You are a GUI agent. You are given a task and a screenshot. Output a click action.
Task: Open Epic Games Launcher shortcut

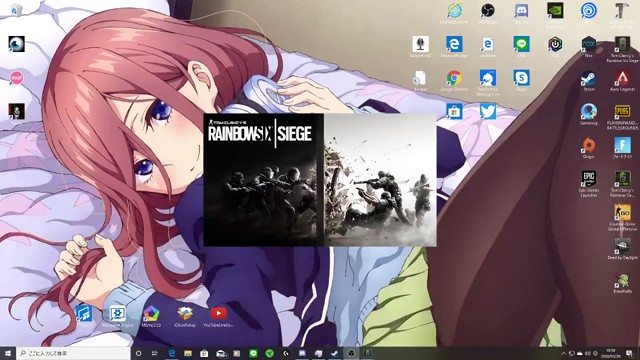point(589,179)
